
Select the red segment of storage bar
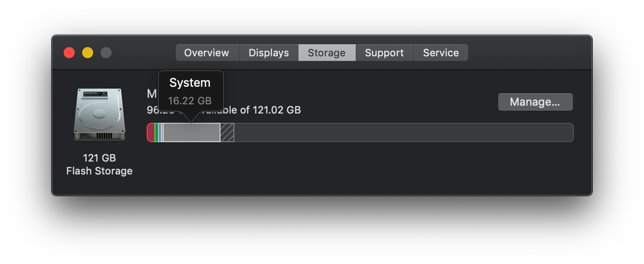pos(150,132)
